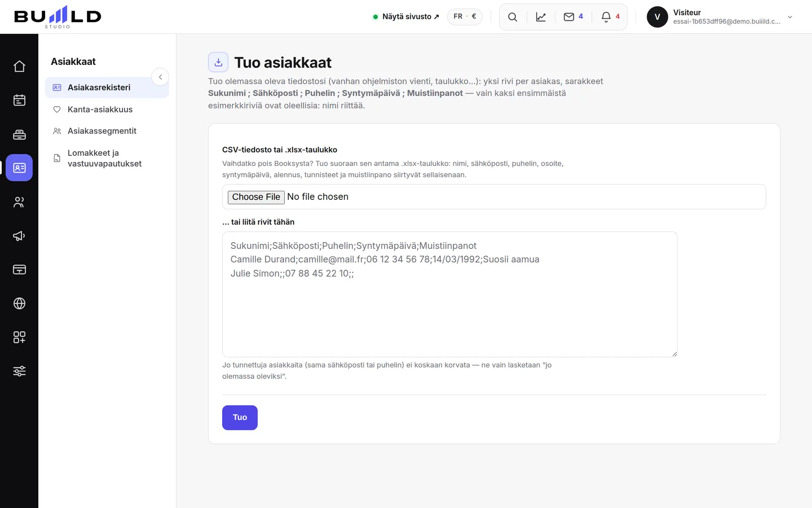Click the Asiakkaat panel title
The image size is (812, 508).
73,62
